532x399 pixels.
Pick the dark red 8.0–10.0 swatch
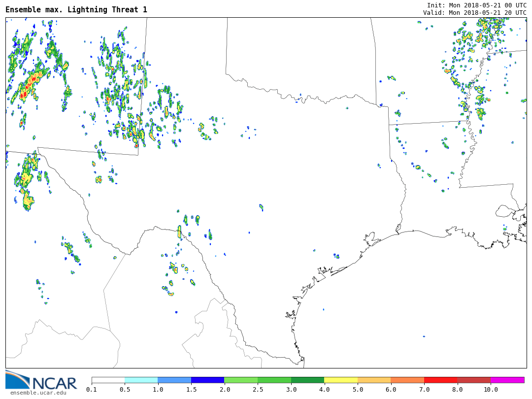[x=474, y=380]
